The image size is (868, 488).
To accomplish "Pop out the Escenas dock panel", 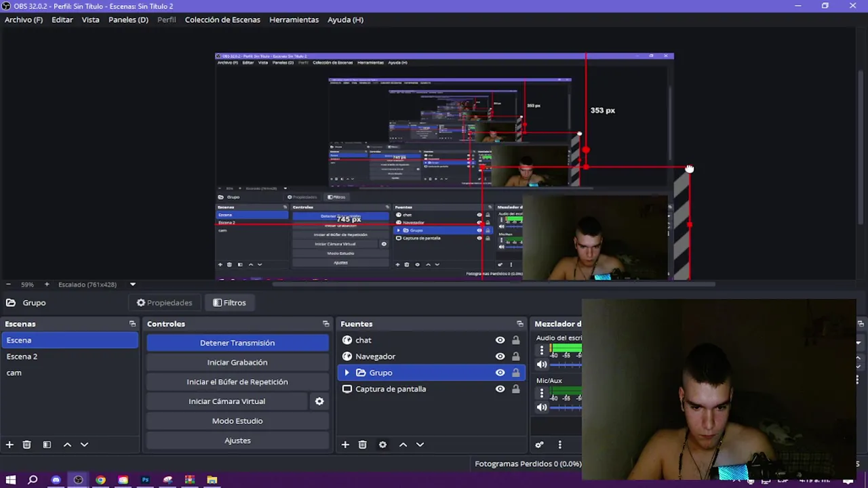I will pyautogui.click(x=132, y=324).
